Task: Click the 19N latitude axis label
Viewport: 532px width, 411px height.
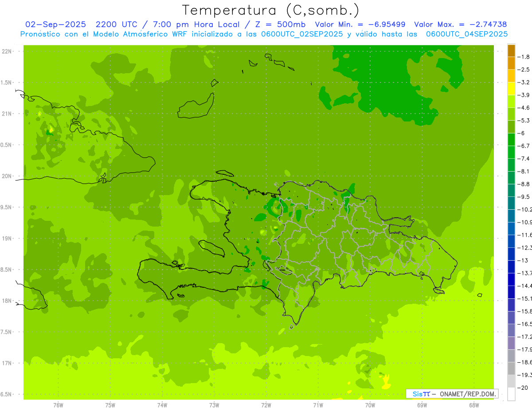Action: (x=7, y=239)
